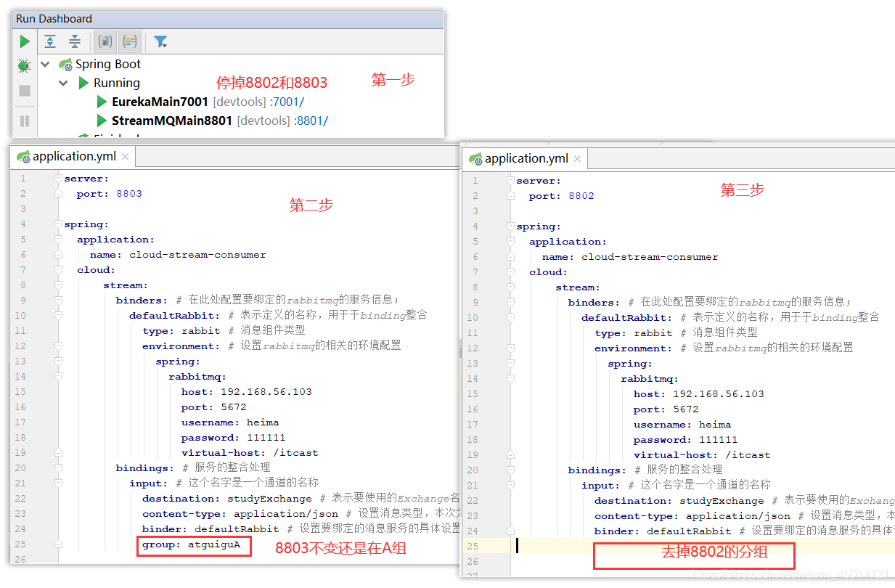Fold the cloud: block in 8803 file
895x588 pixels.
[x=57, y=270]
